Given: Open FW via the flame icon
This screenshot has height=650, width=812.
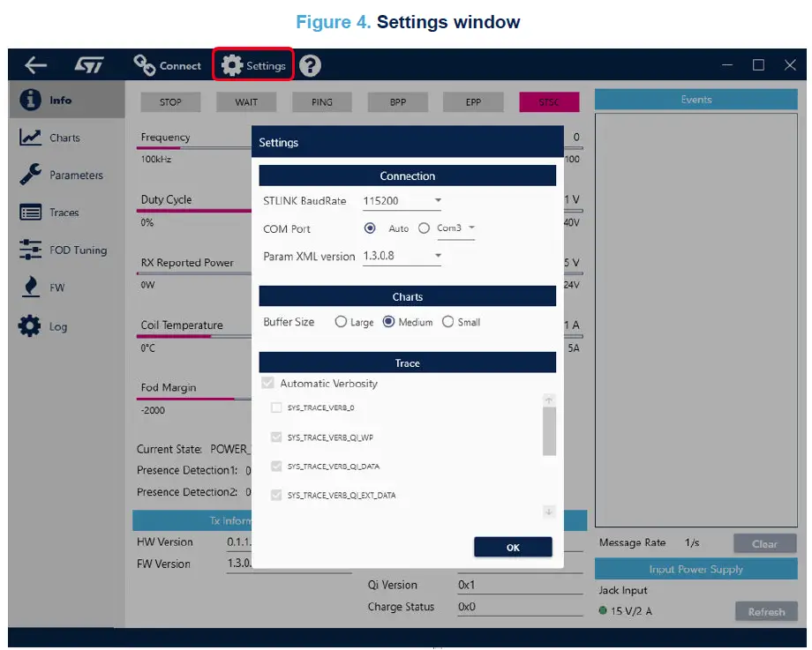Looking at the screenshot, I should (31, 288).
